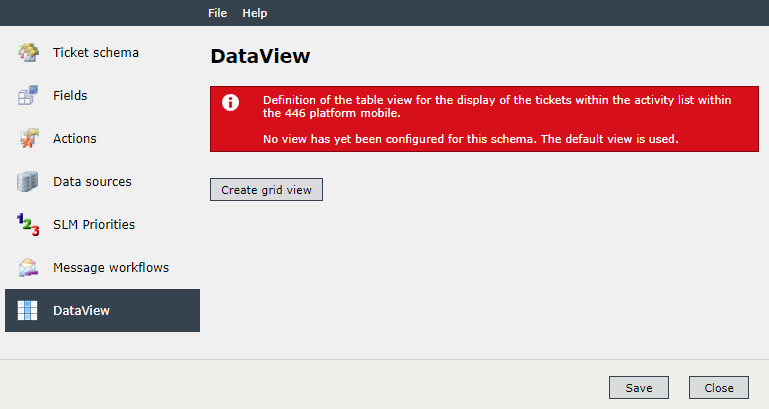Click the info icon in red banner
Viewport: 769px width, 409px height.
pos(231,102)
